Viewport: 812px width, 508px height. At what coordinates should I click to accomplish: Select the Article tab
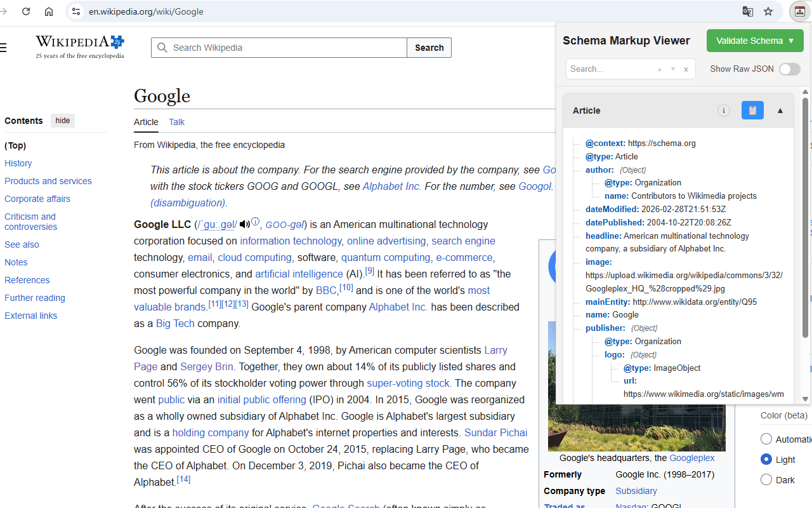tap(146, 122)
